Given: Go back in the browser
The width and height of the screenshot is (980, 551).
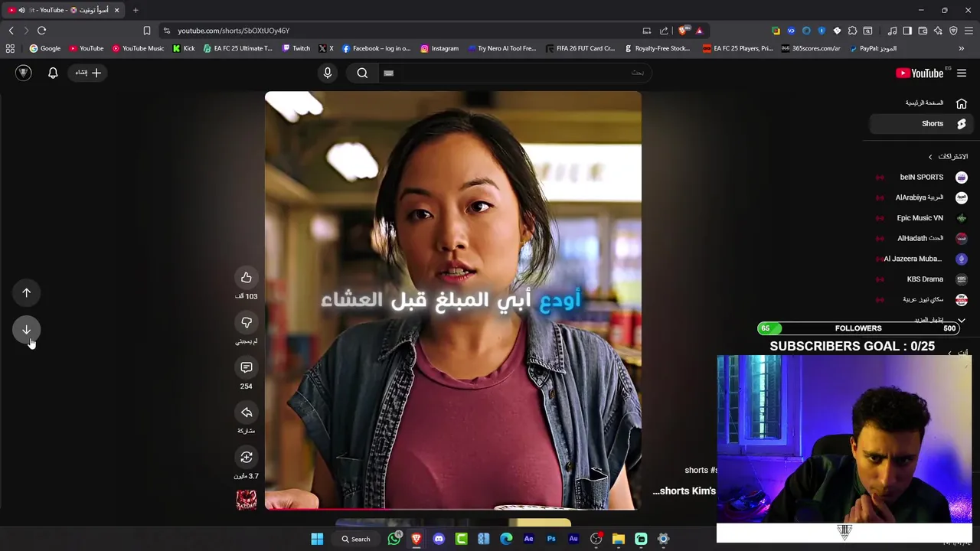Looking at the screenshot, I should pos(11,31).
